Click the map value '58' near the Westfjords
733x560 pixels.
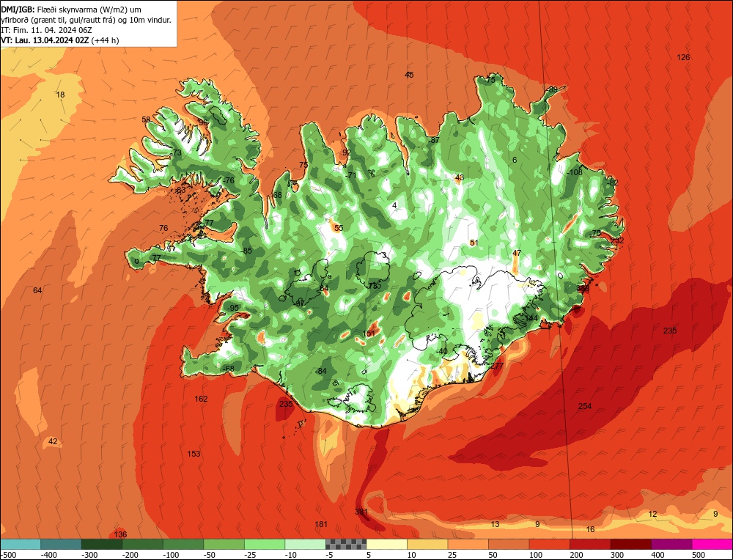pos(147,119)
